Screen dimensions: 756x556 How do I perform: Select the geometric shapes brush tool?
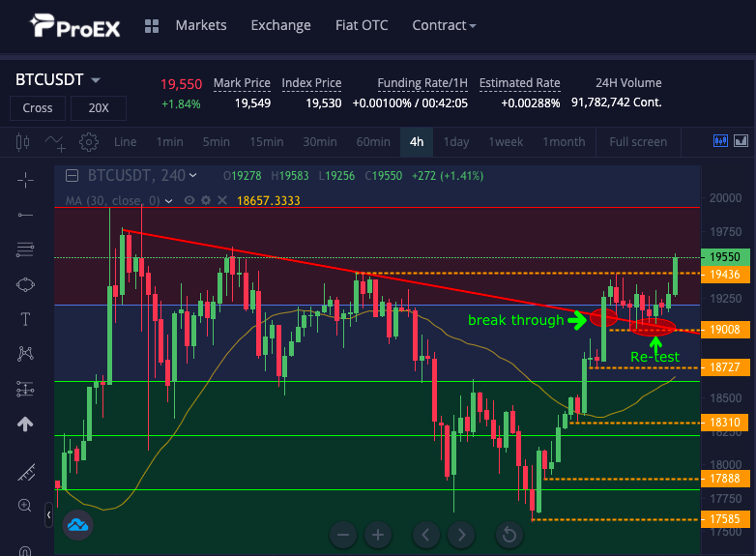pos(25,284)
